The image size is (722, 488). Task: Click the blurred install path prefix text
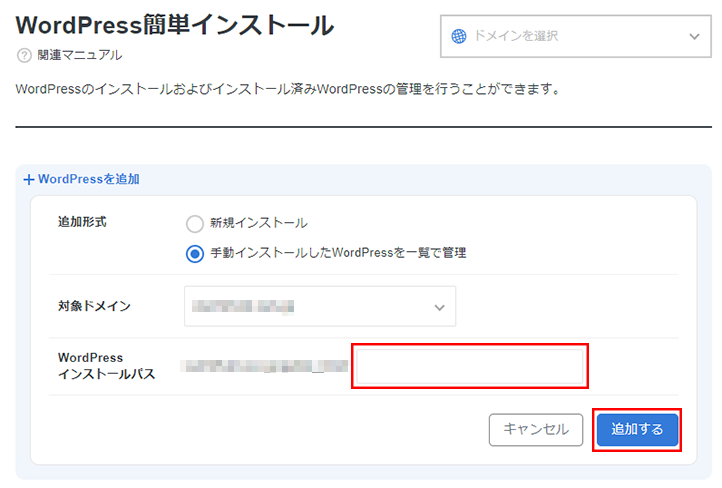[x=264, y=366]
